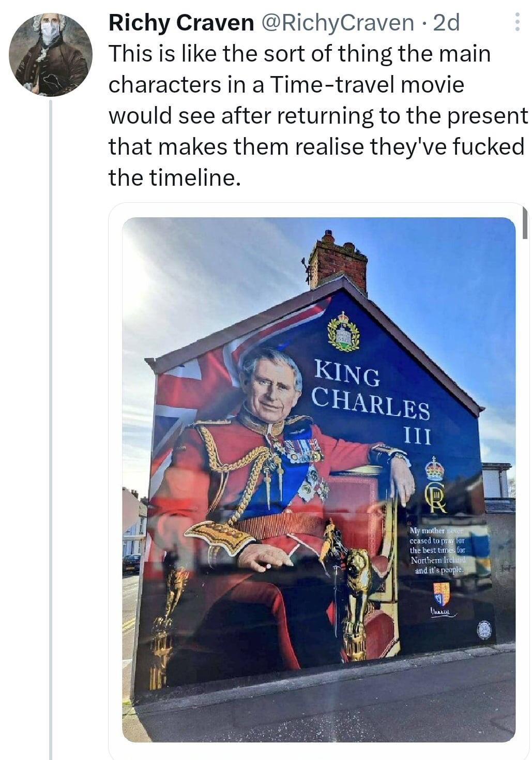Click the wreath crest emblem above King Charles text
This screenshot has height=760, width=532.
tap(343, 331)
